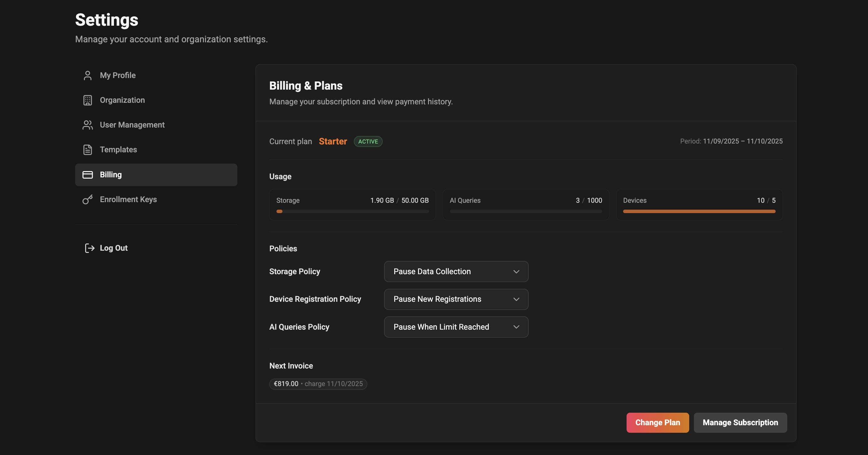
Task: Click the User Management people icon
Action: coord(88,125)
